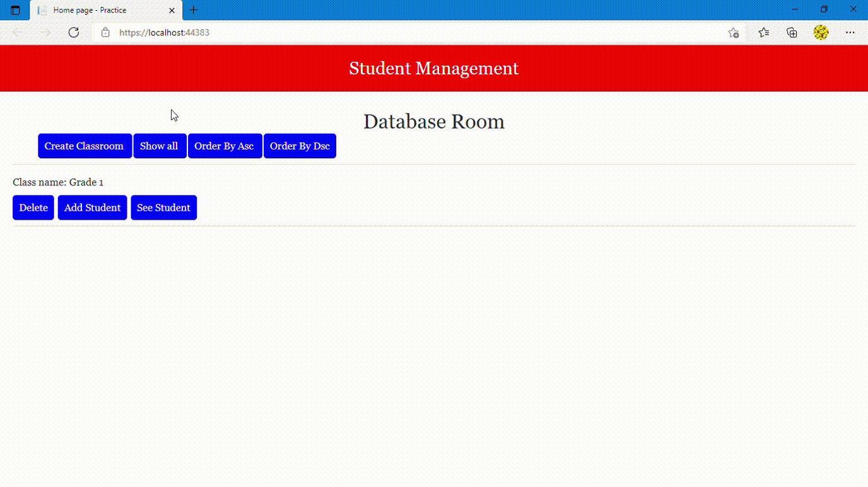The height and width of the screenshot is (487, 868).
Task: Open the Favorites list
Action: click(763, 32)
